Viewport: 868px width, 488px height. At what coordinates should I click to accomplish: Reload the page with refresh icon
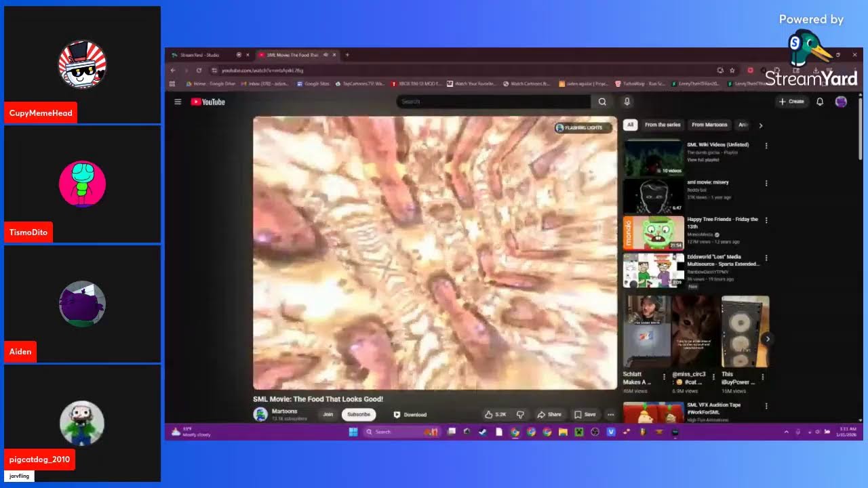(x=199, y=70)
